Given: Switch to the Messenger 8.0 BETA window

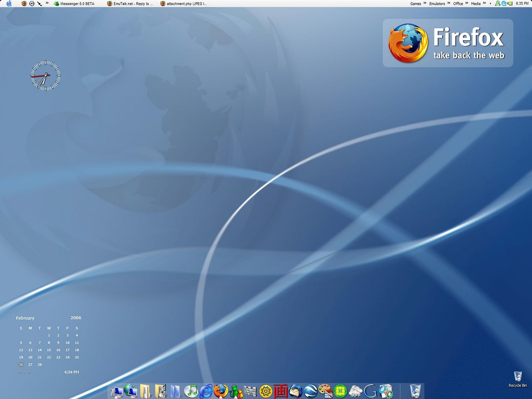Looking at the screenshot, I should pyautogui.click(x=74, y=3).
